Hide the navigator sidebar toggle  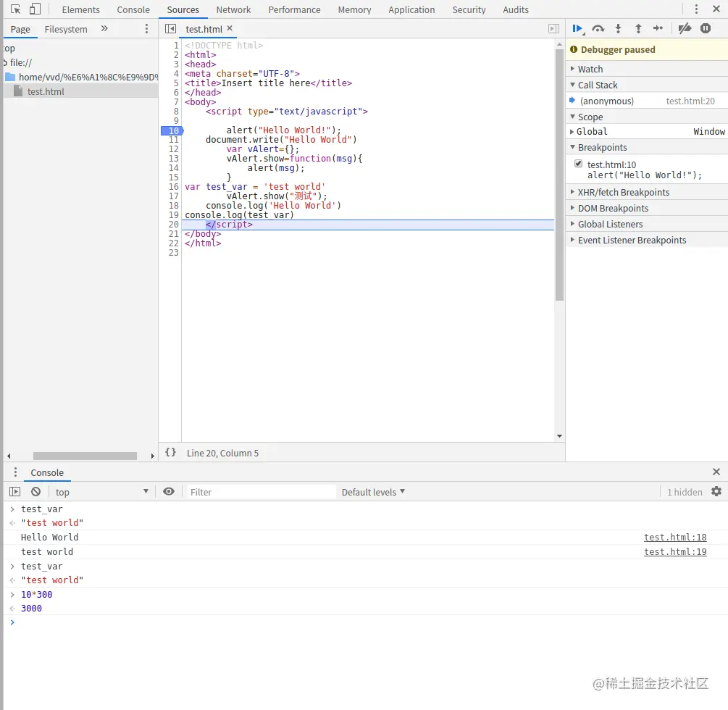coord(170,29)
